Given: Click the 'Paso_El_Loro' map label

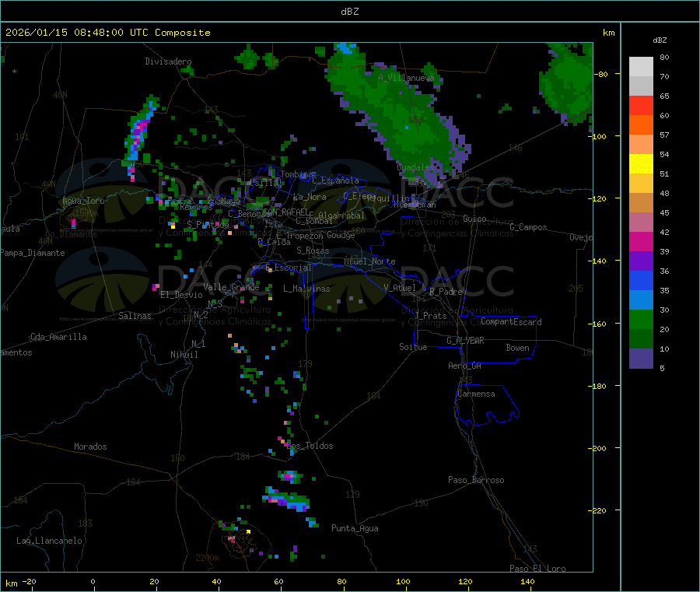Looking at the screenshot, I should click(x=538, y=569).
